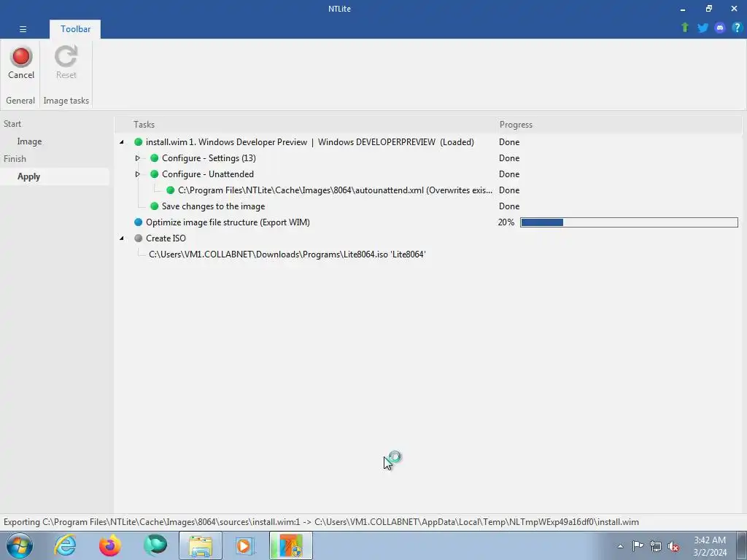Click the Start section label
This screenshot has height=560, width=747.
12,124
